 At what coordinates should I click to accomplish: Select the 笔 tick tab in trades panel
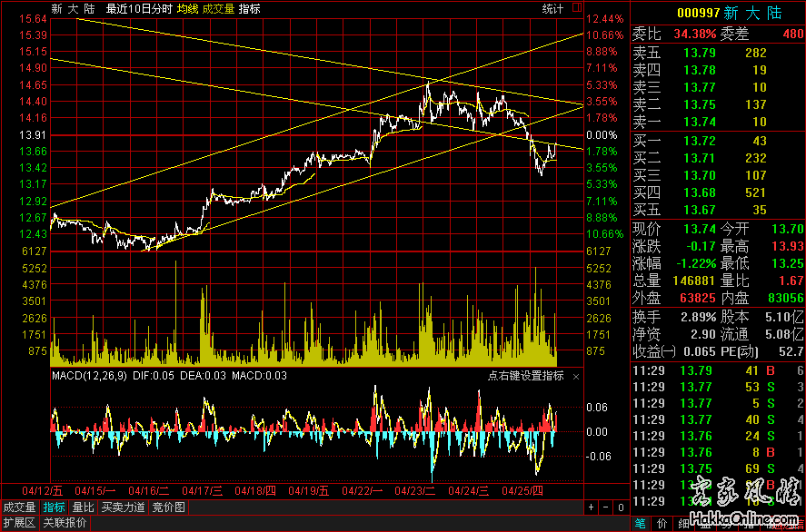click(x=640, y=523)
